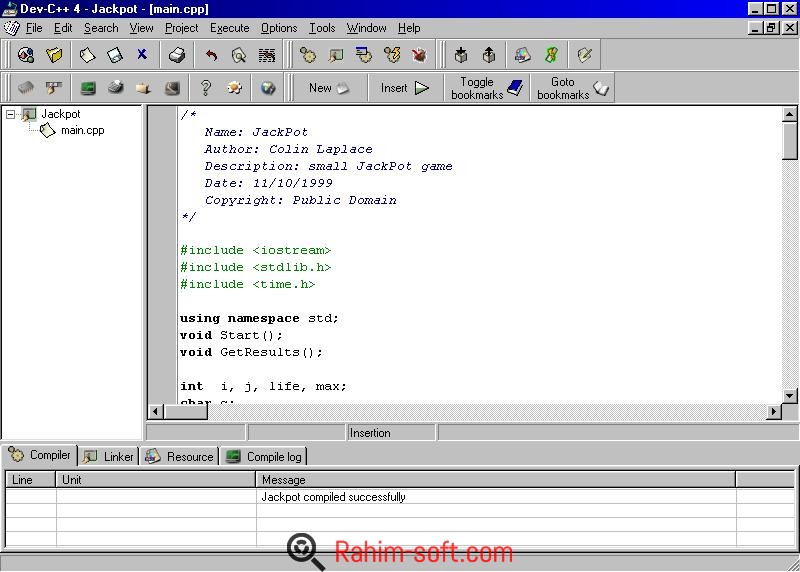Click the horizontal scrollbar left arrow
Image resolution: width=800 pixels, height=572 pixels.
click(156, 411)
